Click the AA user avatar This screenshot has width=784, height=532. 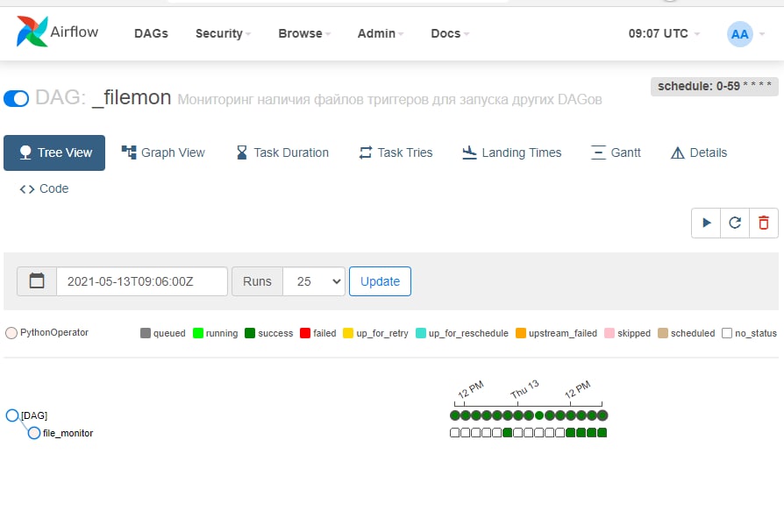coord(739,34)
